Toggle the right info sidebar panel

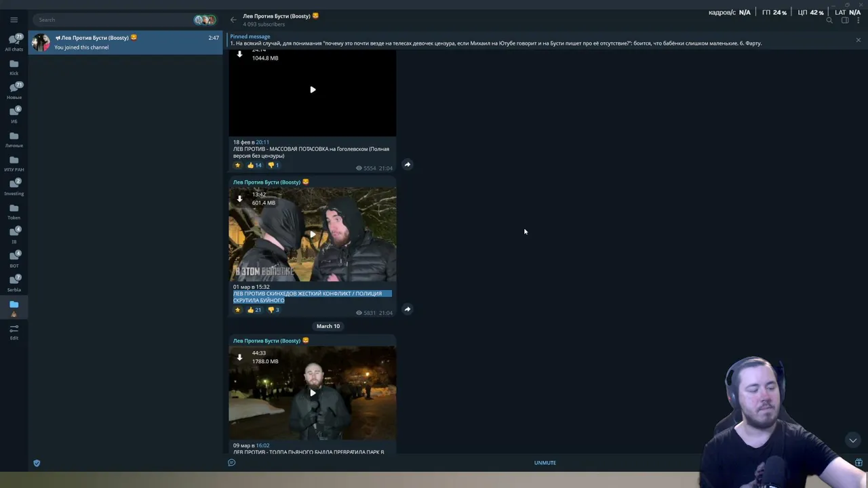[x=845, y=20]
